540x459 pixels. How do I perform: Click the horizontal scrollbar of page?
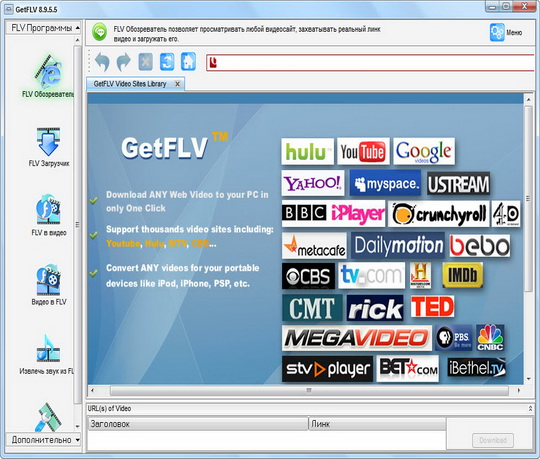tap(309, 390)
